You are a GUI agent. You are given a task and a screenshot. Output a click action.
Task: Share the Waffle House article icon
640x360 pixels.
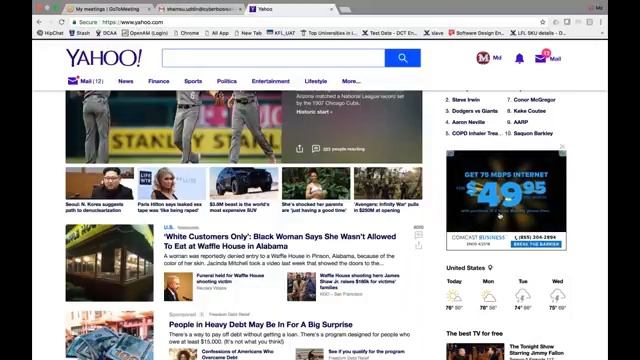tap(418, 245)
